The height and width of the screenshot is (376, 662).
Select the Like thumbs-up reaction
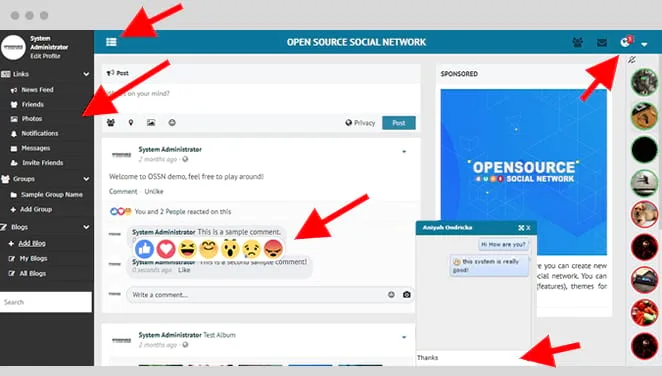point(144,249)
